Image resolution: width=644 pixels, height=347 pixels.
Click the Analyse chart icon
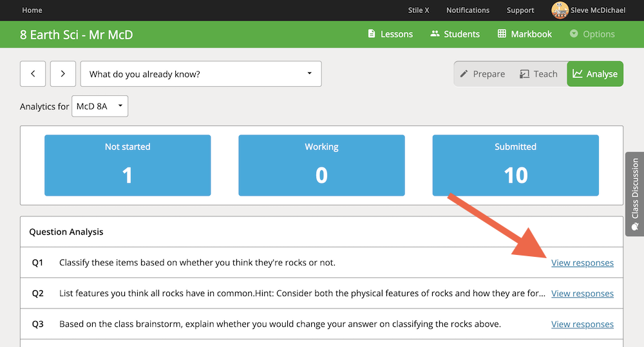click(578, 74)
